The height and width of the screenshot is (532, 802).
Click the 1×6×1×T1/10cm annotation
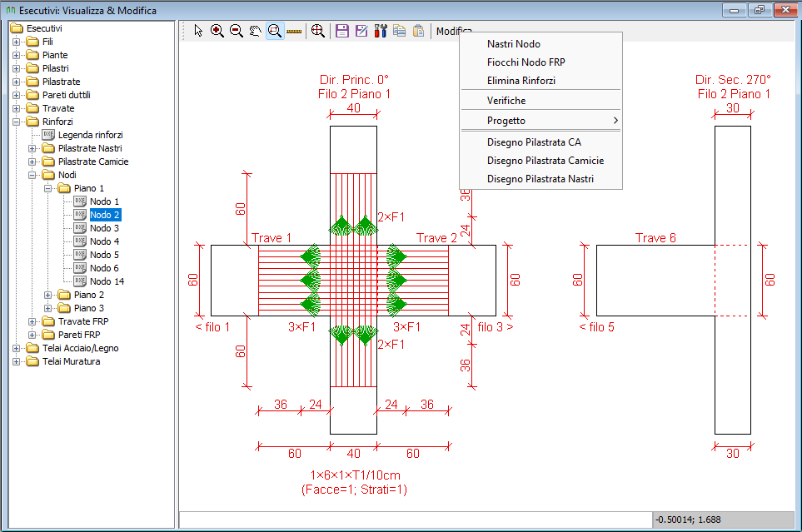355,475
